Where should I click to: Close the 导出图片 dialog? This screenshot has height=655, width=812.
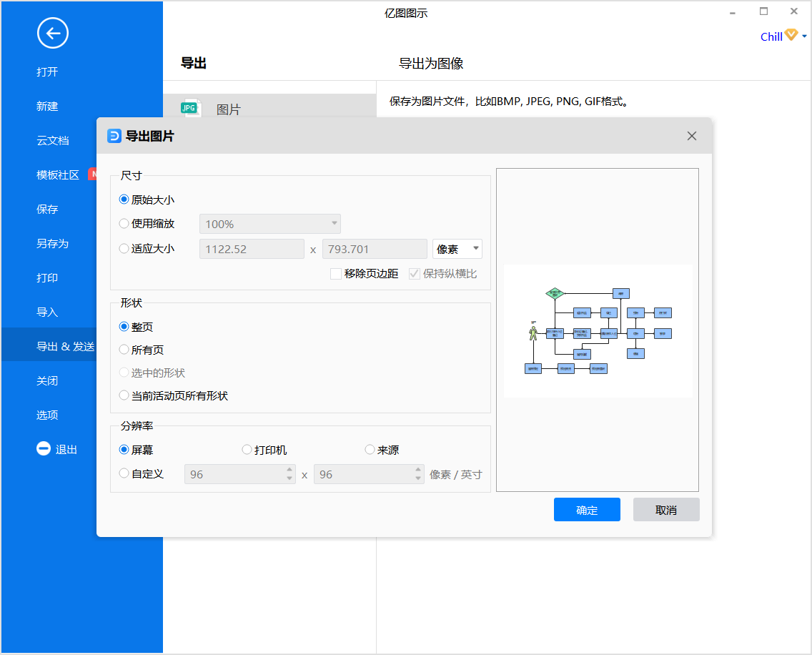(x=692, y=136)
